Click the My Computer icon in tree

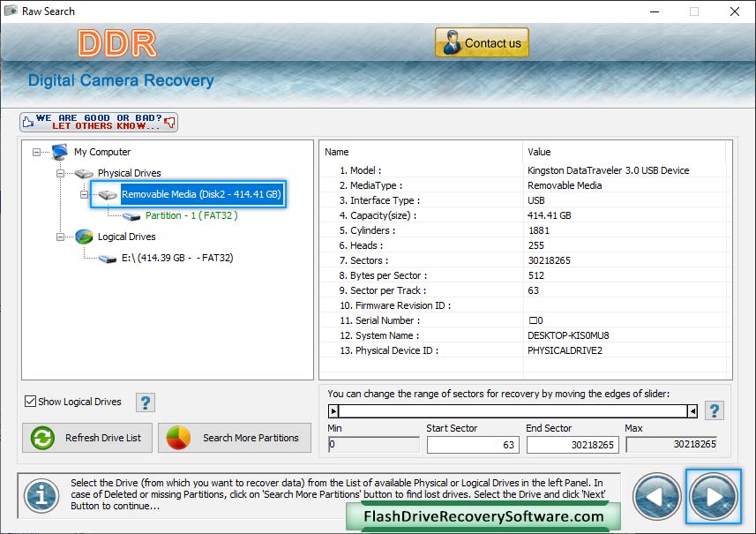[60, 152]
